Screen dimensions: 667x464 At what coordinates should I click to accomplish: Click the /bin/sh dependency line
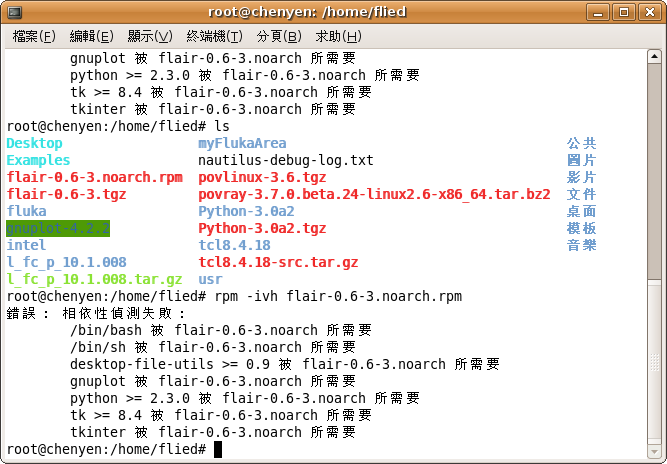pos(213,347)
